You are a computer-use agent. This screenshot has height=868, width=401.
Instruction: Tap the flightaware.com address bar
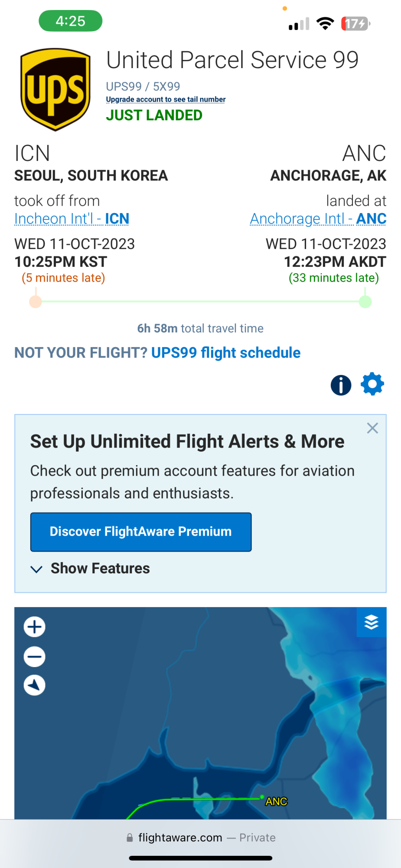(200, 838)
